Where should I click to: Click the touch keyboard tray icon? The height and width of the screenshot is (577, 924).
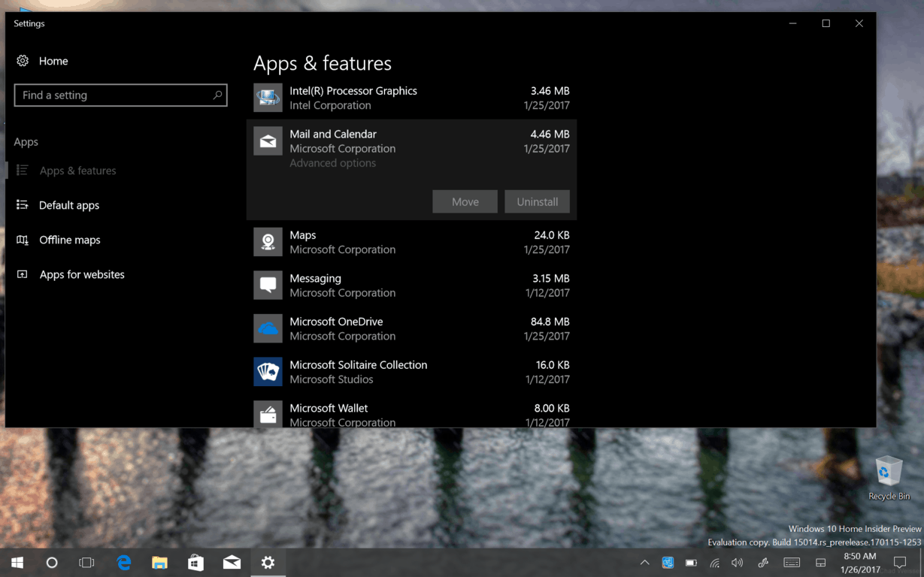[792, 563]
